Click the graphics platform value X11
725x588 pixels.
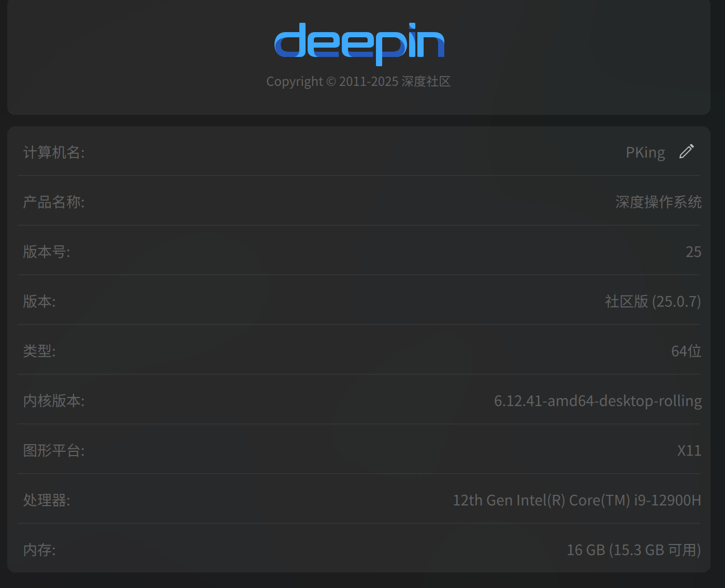(689, 450)
